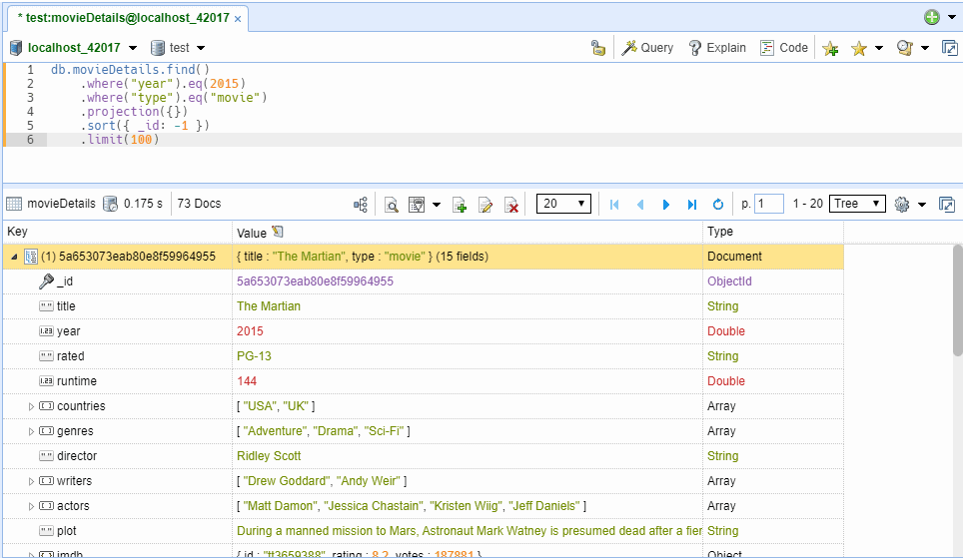The image size is (963, 560).
Task: Expand the countries array
Action: pos(31,406)
